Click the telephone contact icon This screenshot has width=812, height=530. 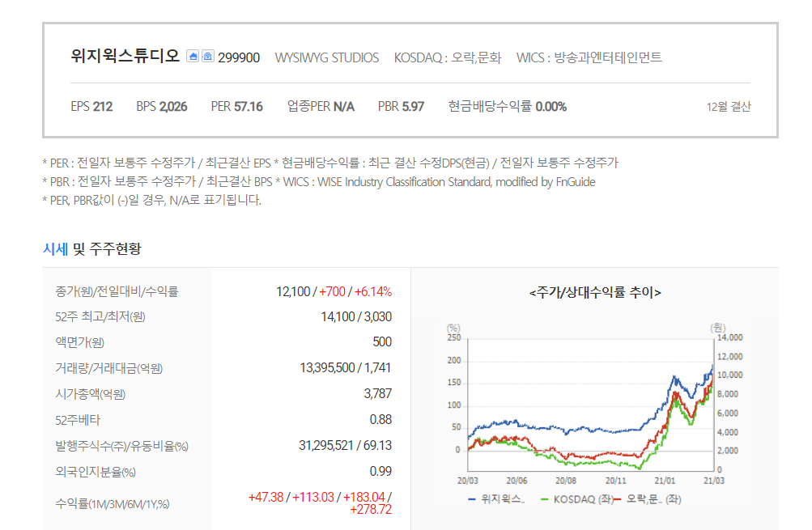[x=208, y=57]
